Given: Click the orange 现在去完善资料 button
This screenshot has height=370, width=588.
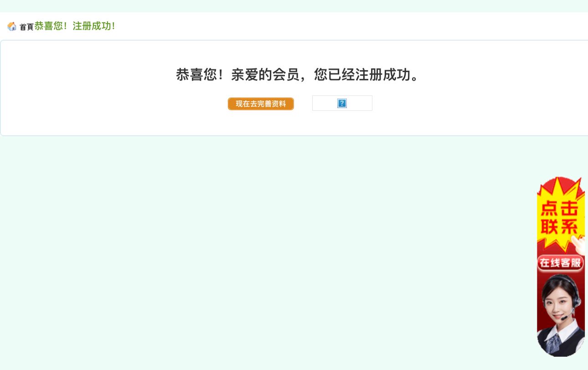Looking at the screenshot, I should 261,104.
